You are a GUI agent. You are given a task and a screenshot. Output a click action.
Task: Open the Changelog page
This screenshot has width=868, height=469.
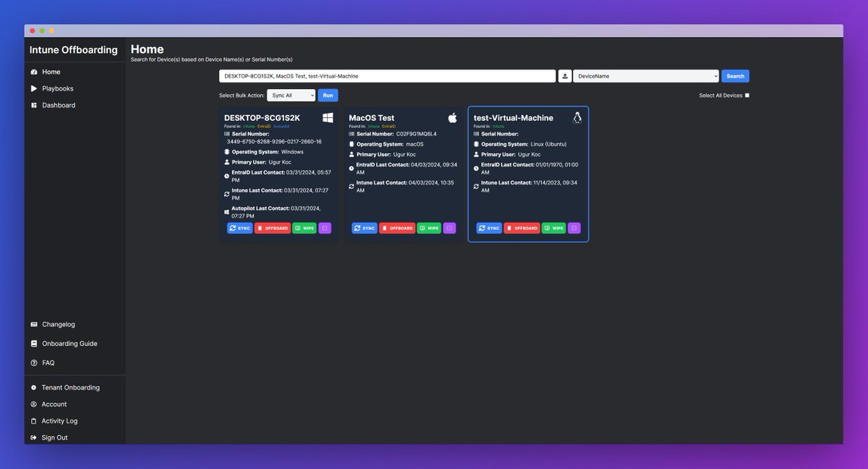(59, 324)
